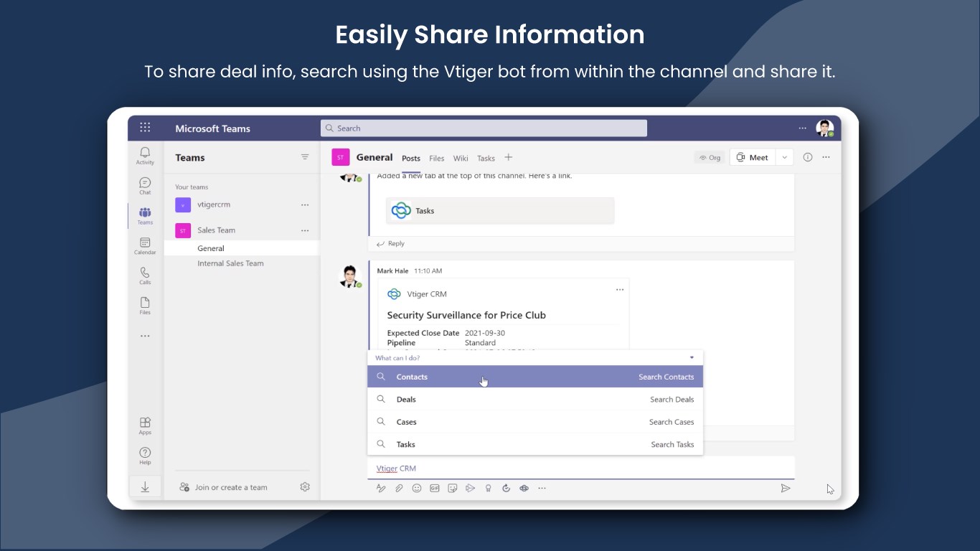Open the Tasks tab link card
Viewport: 980px width, 551px height.
(x=500, y=211)
